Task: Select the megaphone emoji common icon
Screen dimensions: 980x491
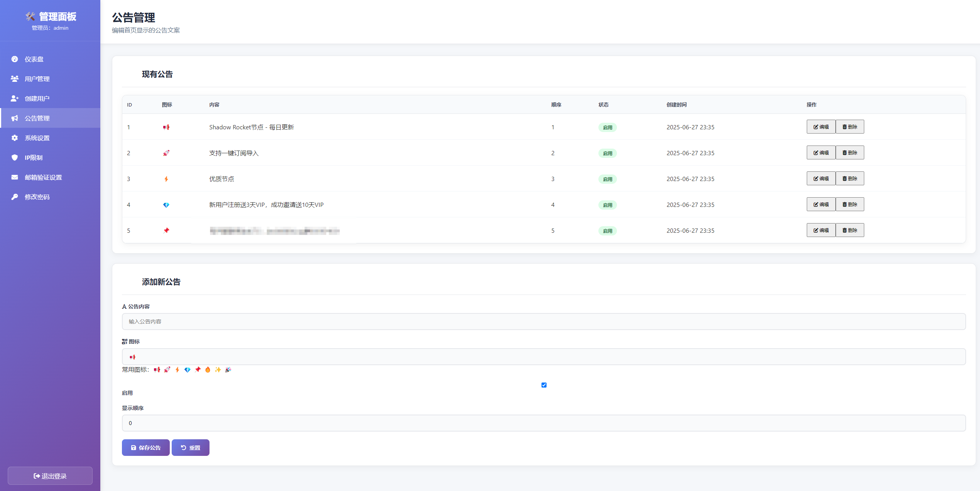Action: 157,370
